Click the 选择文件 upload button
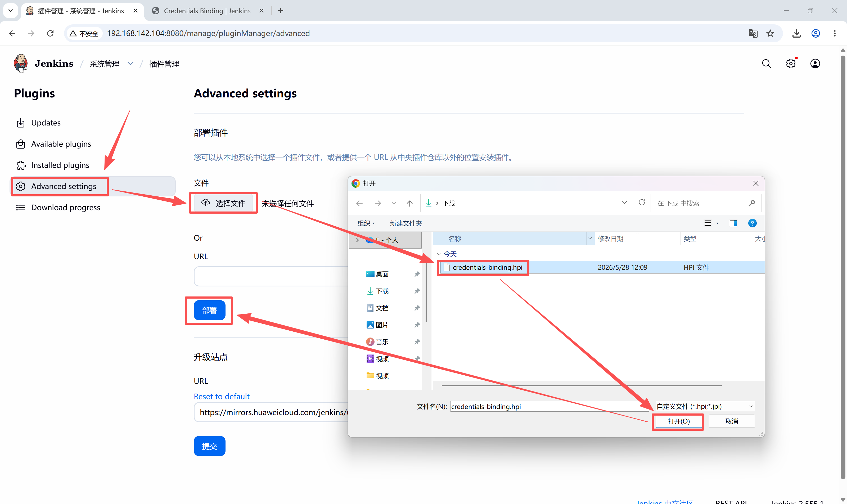Screen dimensions: 847x504 click(x=223, y=203)
